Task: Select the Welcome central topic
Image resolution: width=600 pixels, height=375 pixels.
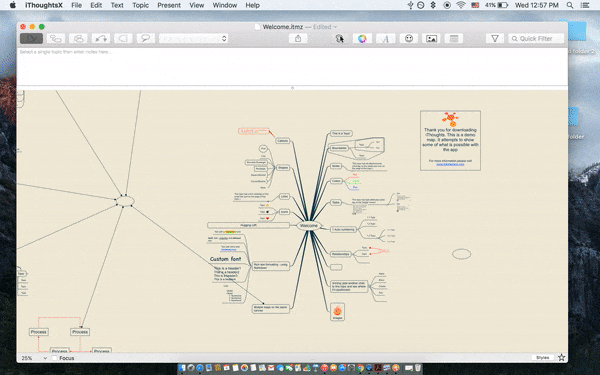Action: (309, 225)
